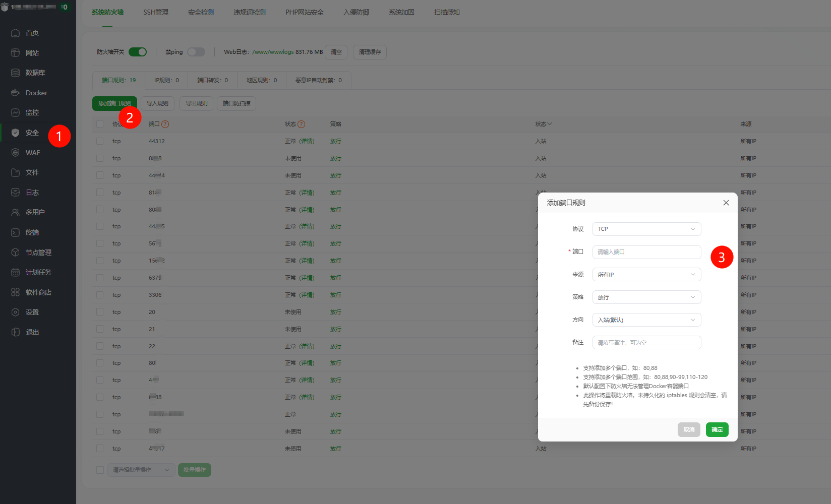Click the Docker icon in the sidebar
This screenshot has height=504, width=831.
[x=16, y=93]
